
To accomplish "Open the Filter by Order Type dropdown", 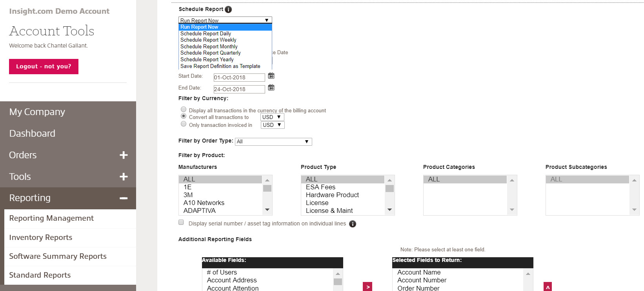I will click(273, 142).
